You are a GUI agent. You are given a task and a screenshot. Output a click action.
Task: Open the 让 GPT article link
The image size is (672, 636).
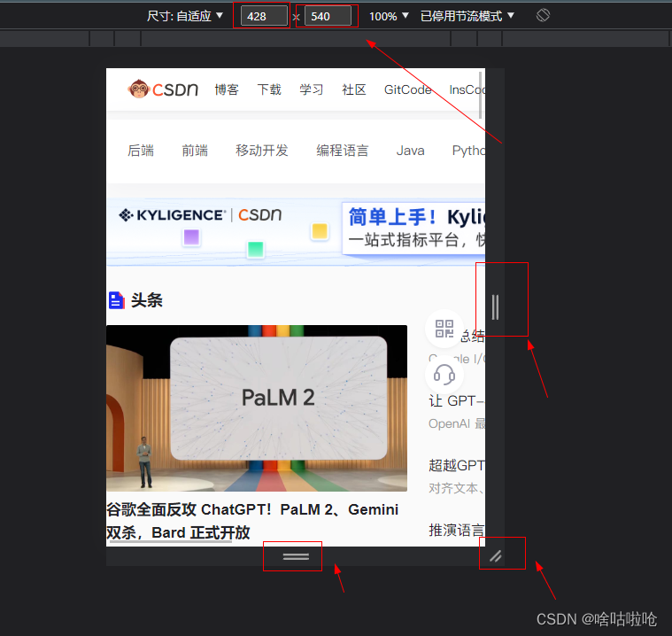tap(457, 400)
